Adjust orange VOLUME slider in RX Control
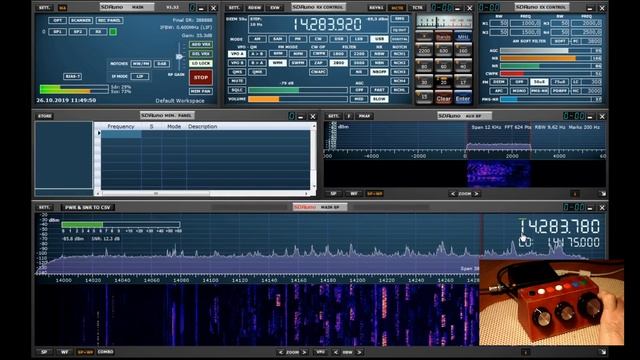Viewport: 640px width, 360px height. pyautogui.click(x=298, y=99)
